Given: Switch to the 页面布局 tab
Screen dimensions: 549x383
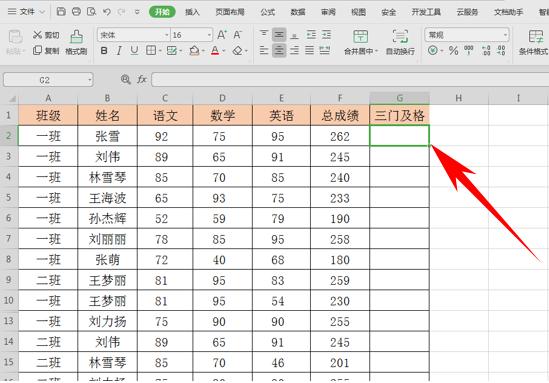Looking at the screenshot, I should pos(230,12).
